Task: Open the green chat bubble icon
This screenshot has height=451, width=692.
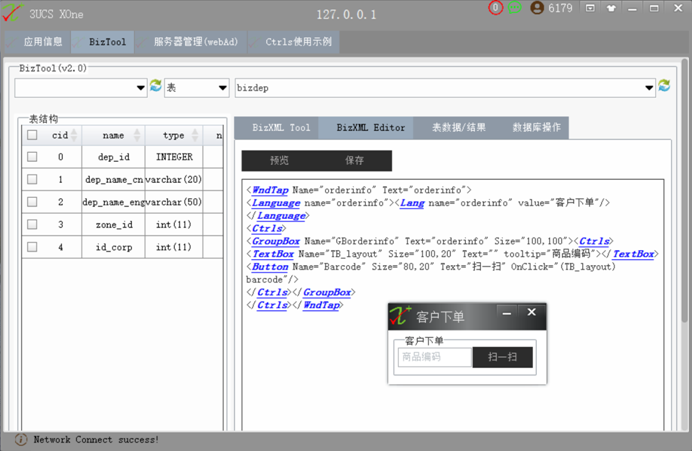Action: coord(514,8)
